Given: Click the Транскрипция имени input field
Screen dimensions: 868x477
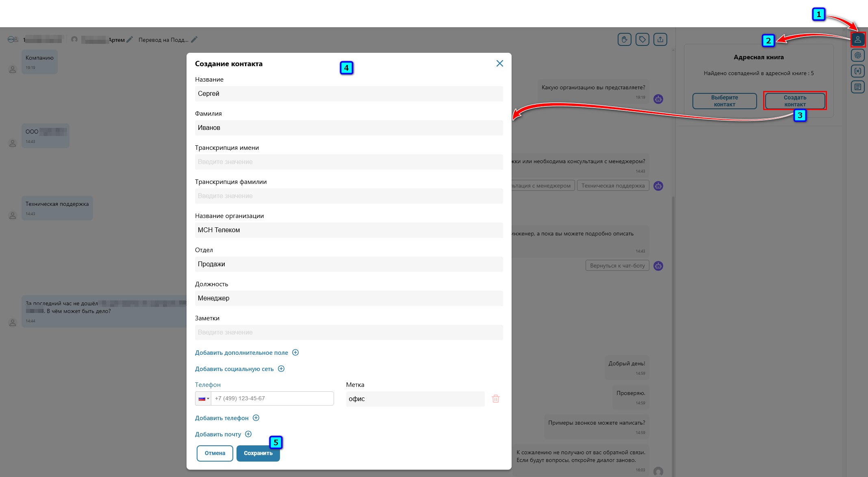Looking at the screenshot, I should 349,162.
